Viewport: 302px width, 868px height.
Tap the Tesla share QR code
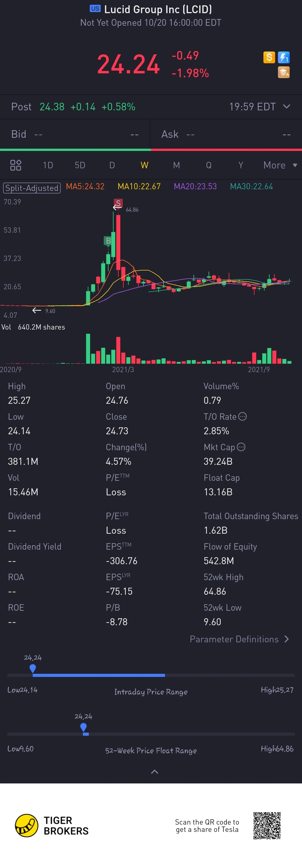click(x=267, y=825)
